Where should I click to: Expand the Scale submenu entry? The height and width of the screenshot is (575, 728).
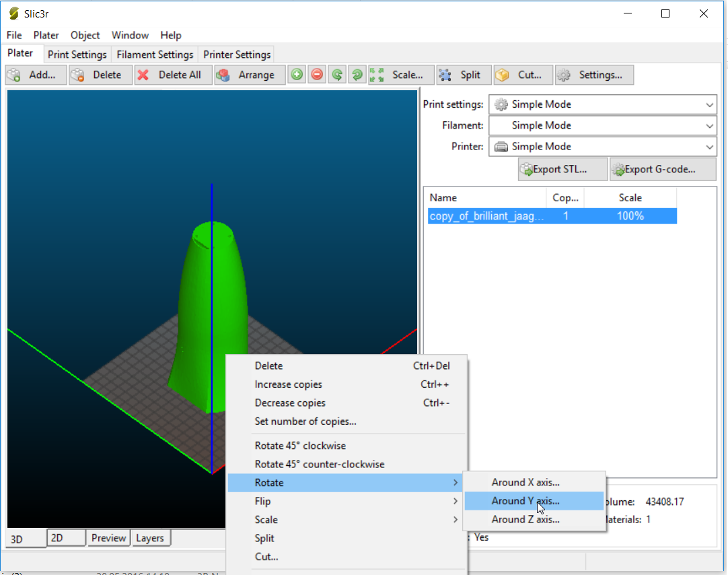[x=348, y=520]
